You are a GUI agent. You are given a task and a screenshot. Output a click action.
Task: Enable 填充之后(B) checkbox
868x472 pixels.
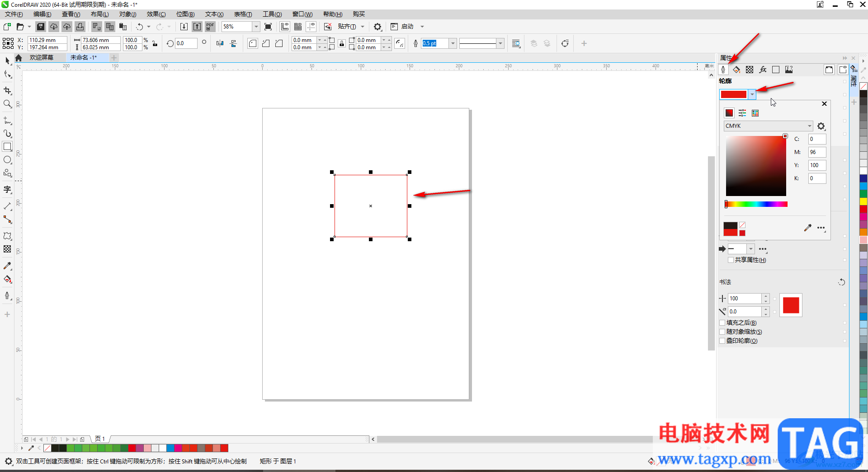point(722,322)
